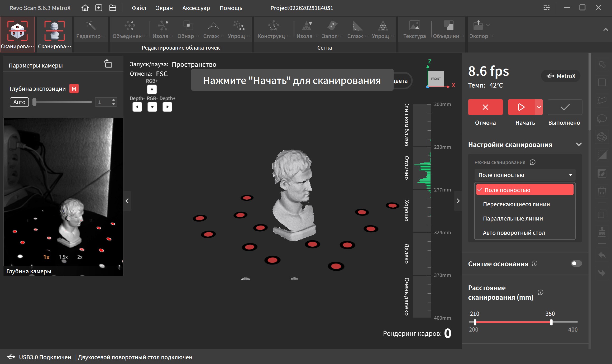Click the new project plus icon
Viewport: 612px width, 364px height.
[x=99, y=8]
